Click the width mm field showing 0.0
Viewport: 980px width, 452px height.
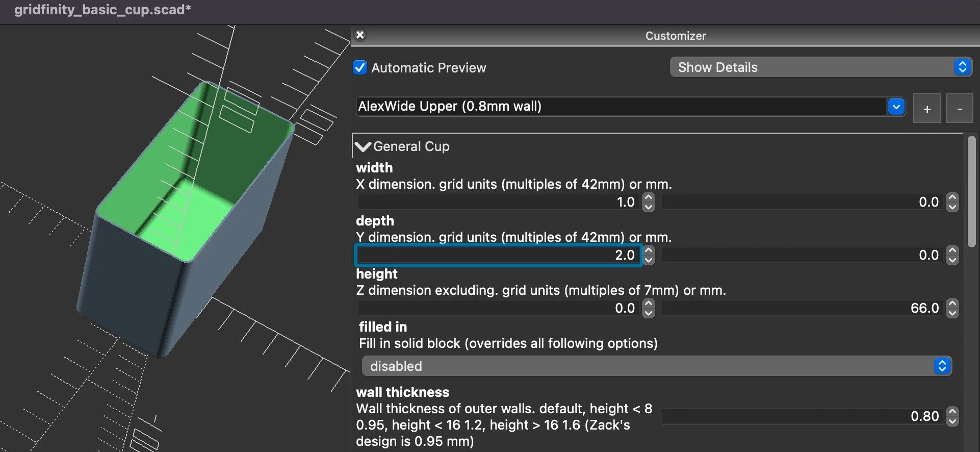[x=803, y=202]
